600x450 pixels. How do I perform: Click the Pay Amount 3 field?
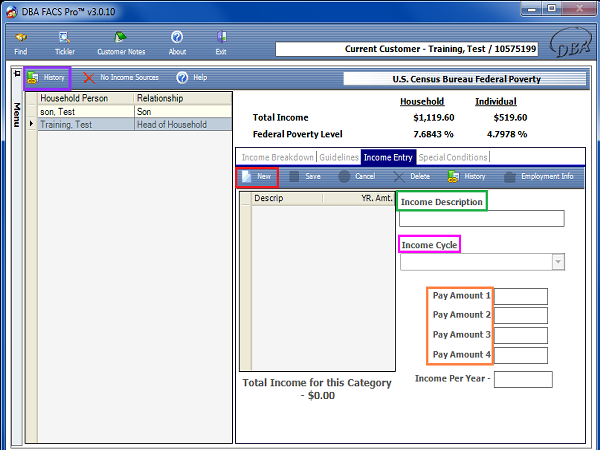521,336
